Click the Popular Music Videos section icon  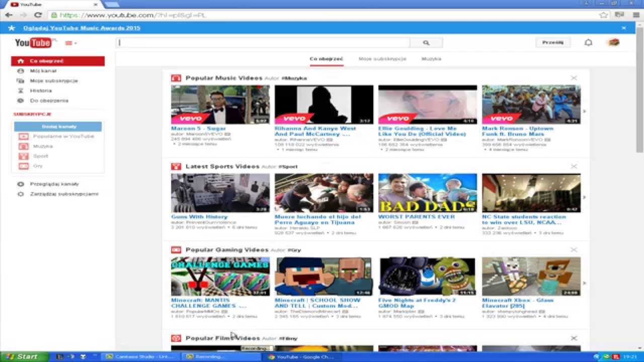pyautogui.click(x=176, y=78)
